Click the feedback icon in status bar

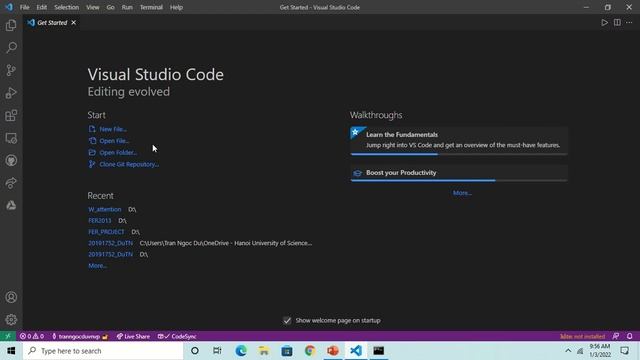tap(616, 336)
